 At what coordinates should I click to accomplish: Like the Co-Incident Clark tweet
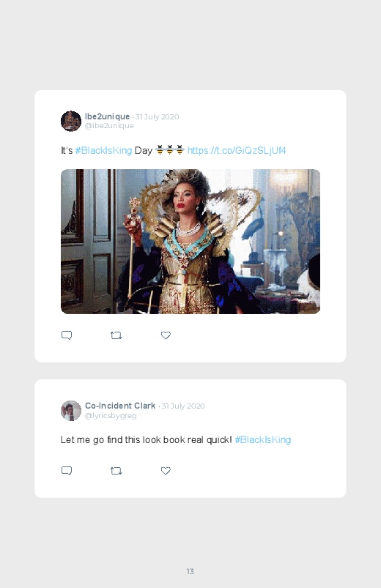click(x=166, y=471)
